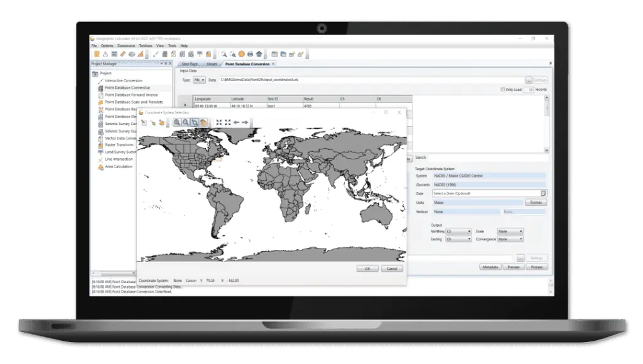Image resolution: width=643 pixels, height=364 pixels.
Task: Select Line Intersection in Project Manager
Action: (119, 159)
